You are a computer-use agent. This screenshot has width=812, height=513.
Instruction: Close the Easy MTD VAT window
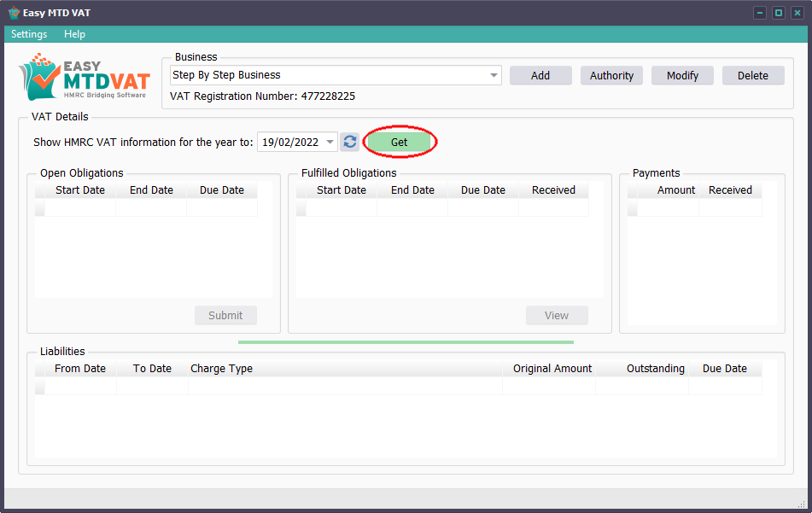click(x=797, y=13)
